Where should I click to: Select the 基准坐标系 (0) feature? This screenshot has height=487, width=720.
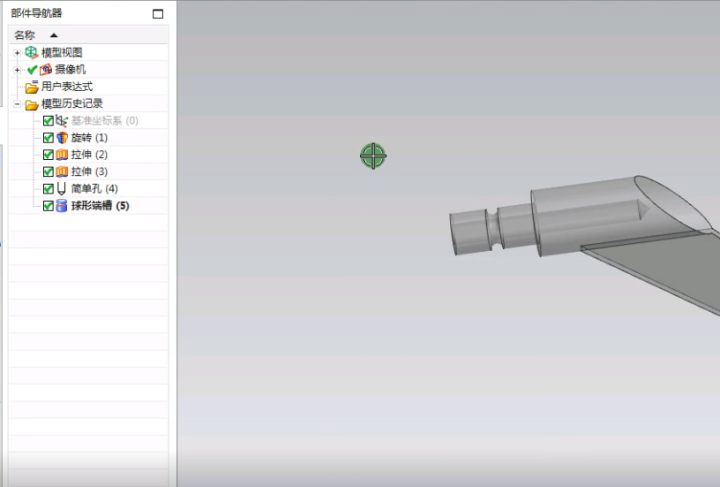(105, 121)
